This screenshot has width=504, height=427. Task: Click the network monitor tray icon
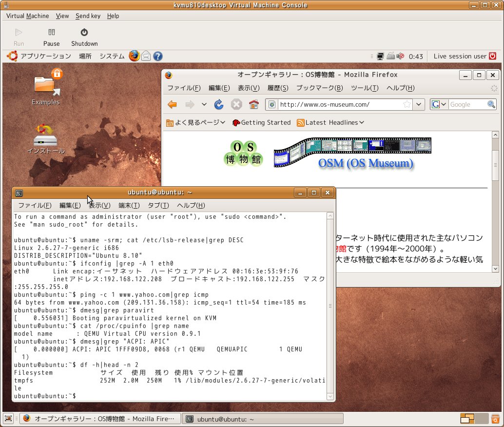click(x=380, y=56)
